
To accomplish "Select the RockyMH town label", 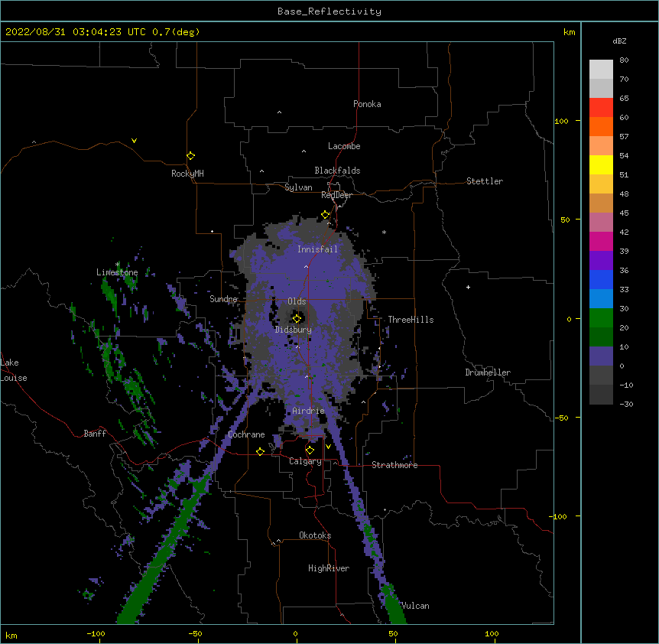I will point(187,174).
